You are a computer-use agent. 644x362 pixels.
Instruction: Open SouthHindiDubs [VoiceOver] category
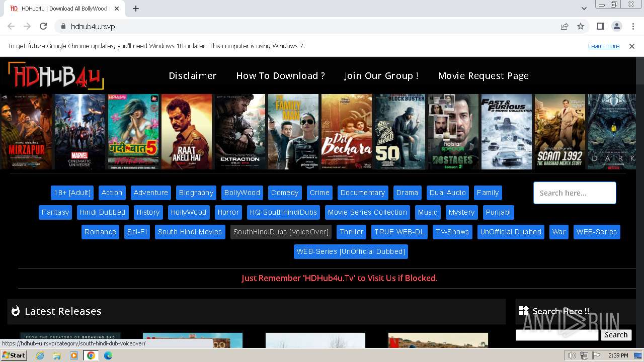click(281, 232)
